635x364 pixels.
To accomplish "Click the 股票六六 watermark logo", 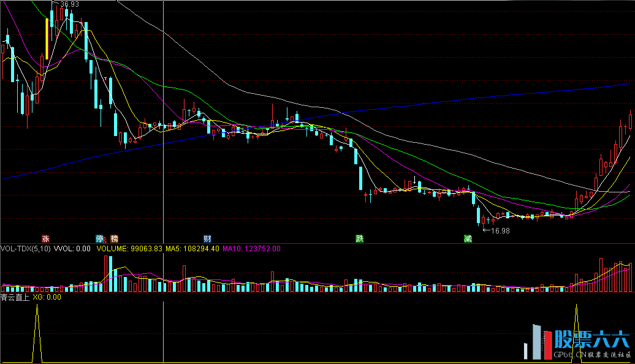I will [591, 339].
